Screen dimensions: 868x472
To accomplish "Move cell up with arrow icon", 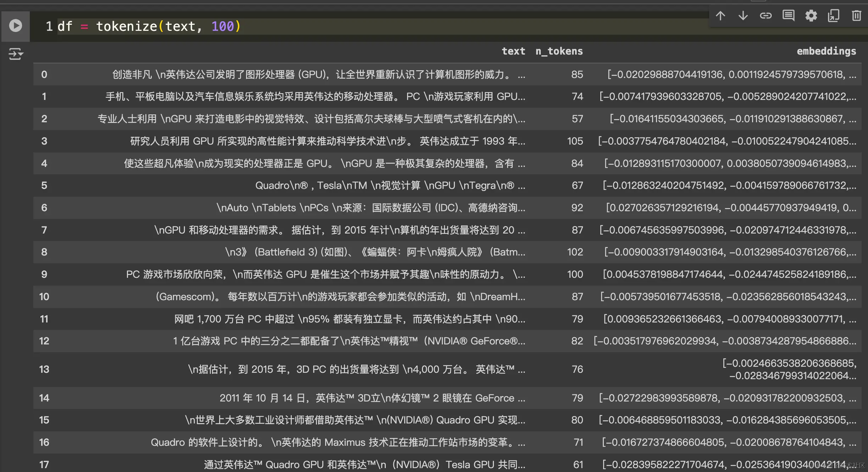I will 720,16.
